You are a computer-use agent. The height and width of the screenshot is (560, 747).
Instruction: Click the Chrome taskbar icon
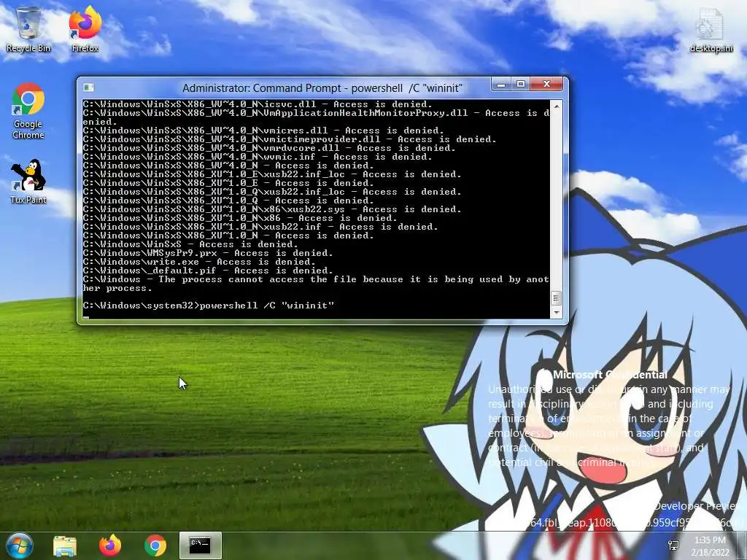155,545
